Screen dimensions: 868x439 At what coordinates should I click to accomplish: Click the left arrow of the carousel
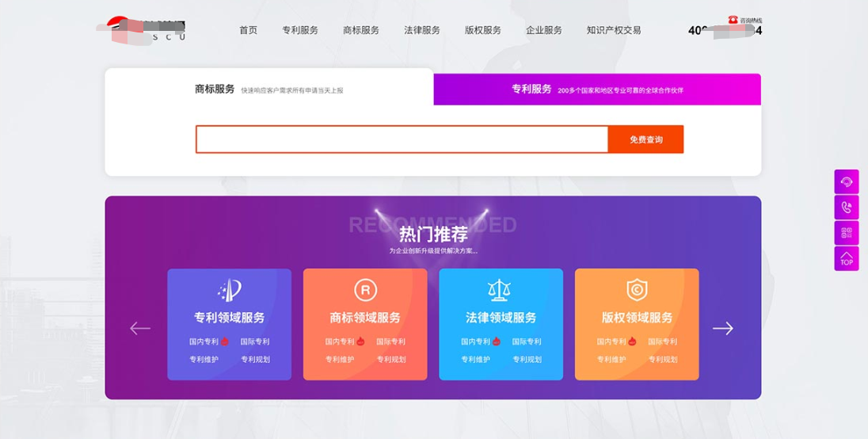coord(140,328)
